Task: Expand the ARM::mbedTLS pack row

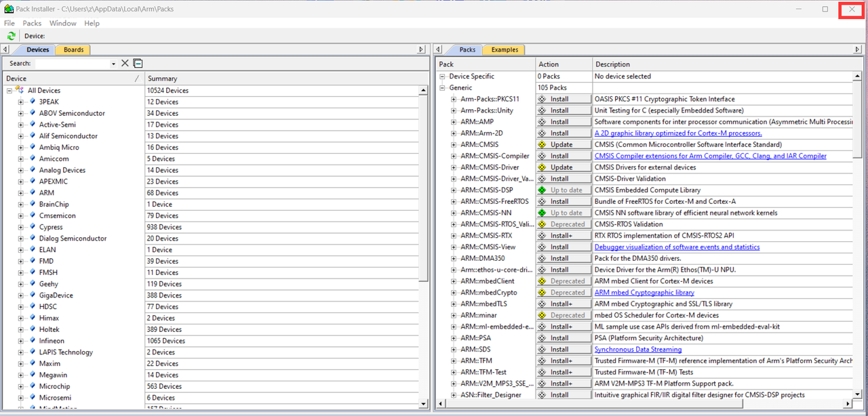Action: pyautogui.click(x=454, y=304)
